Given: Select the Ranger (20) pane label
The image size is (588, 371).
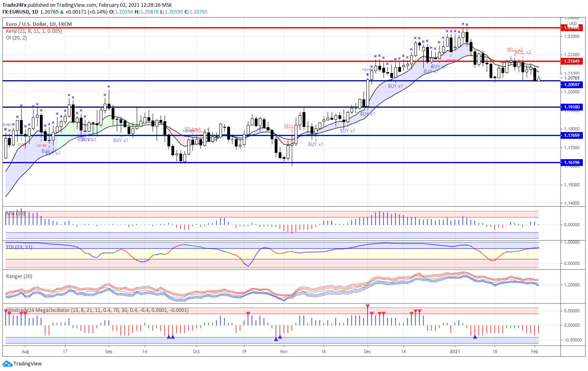Looking at the screenshot, I should (19, 276).
